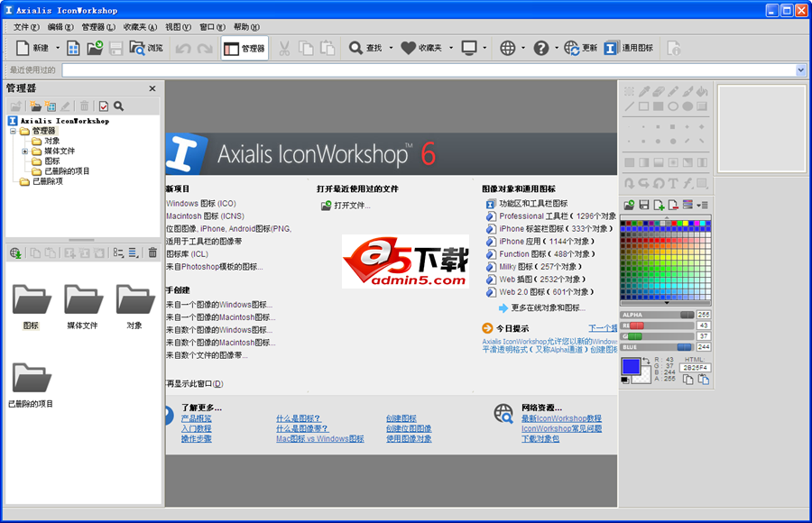Expand the 媒体文件 tree node

24,151
